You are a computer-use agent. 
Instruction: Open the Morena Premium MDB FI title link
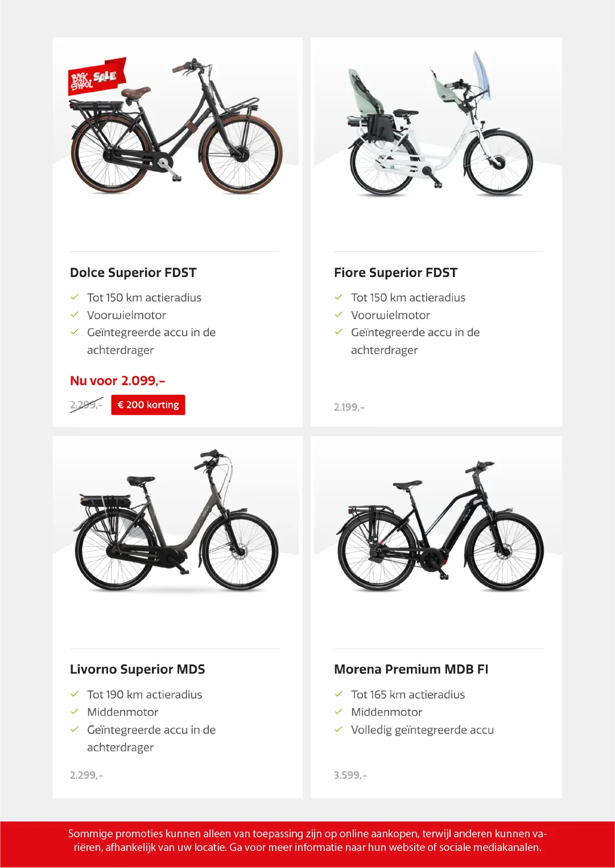coord(411,669)
